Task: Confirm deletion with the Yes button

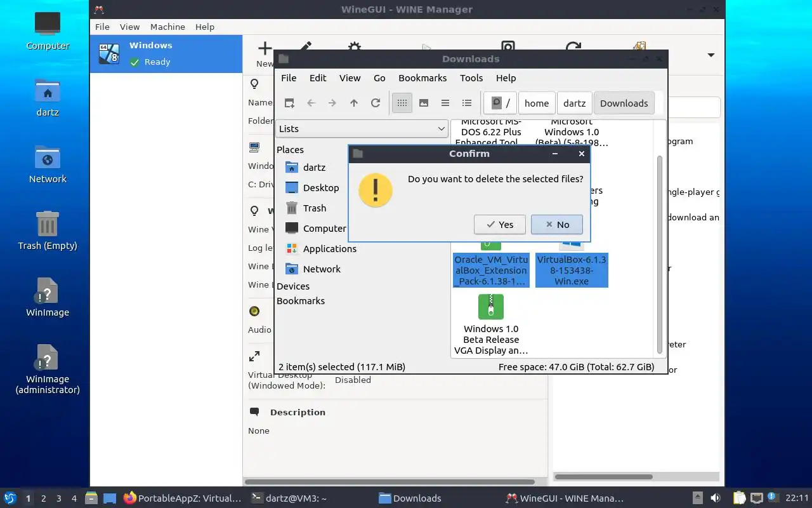Action: click(x=499, y=224)
